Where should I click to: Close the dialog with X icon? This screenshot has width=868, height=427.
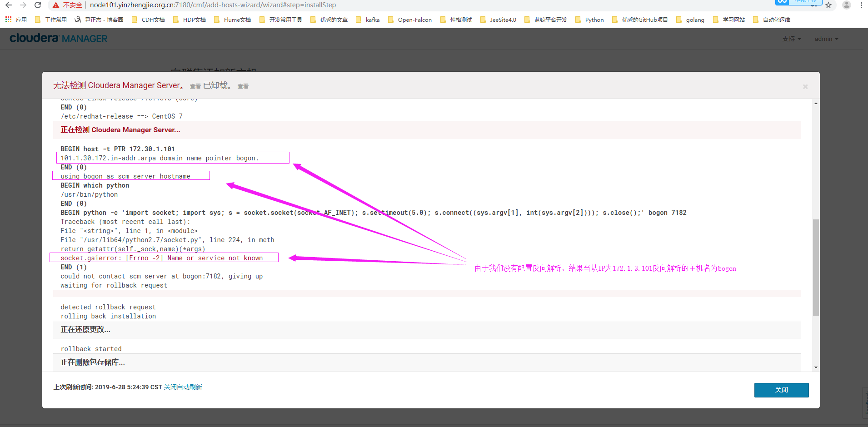coord(805,86)
